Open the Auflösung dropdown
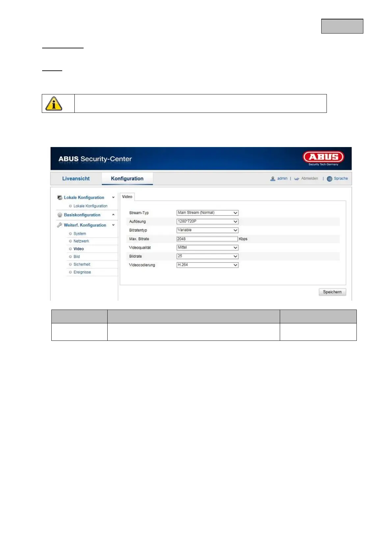 pyautogui.click(x=207, y=221)
